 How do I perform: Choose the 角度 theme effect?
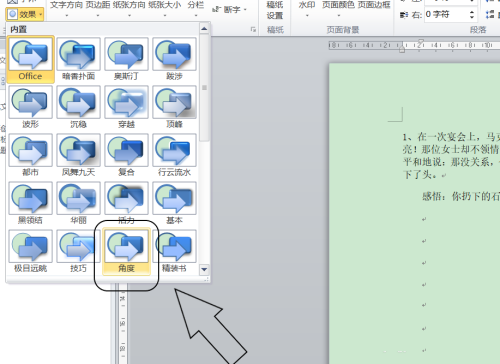click(x=126, y=252)
